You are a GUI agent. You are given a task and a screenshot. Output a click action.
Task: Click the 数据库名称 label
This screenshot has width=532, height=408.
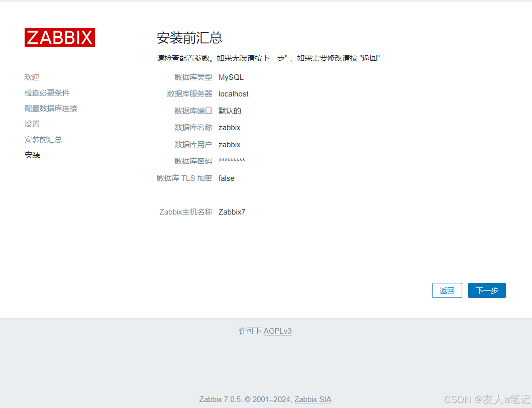coord(193,128)
